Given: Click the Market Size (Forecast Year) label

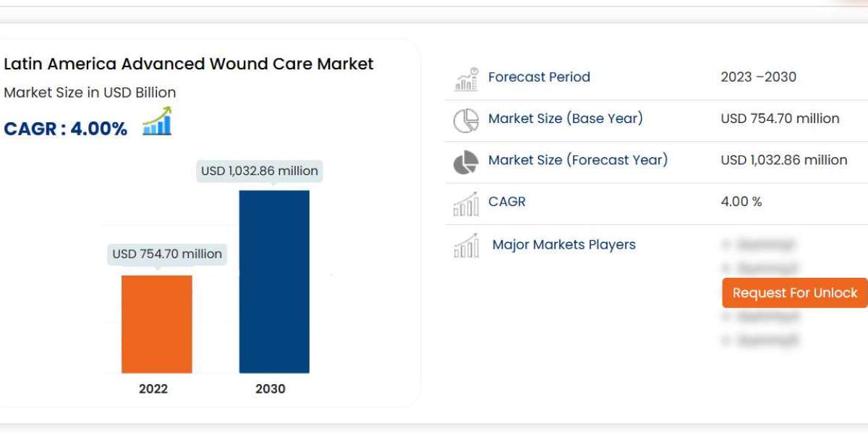Looking at the screenshot, I should click(577, 159).
